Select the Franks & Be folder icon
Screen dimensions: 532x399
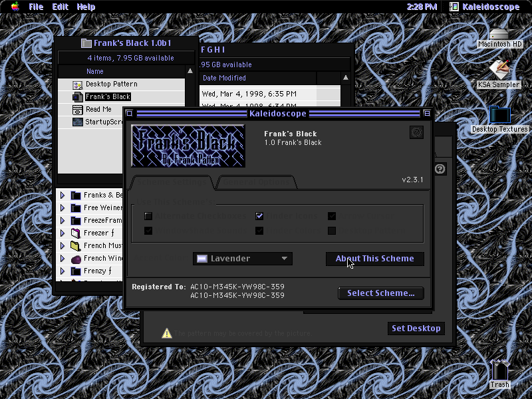click(x=76, y=195)
